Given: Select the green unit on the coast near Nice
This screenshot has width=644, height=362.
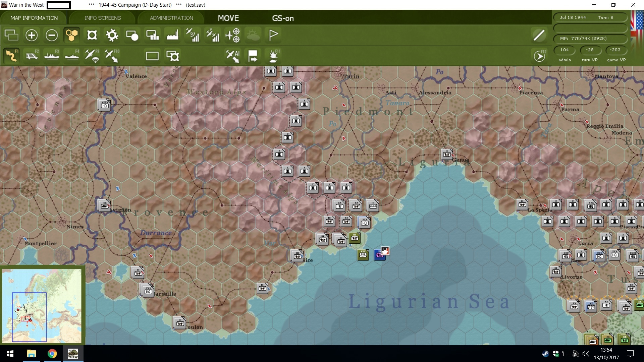Looking at the screenshot, I should pyautogui.click(x=355, y=238).
